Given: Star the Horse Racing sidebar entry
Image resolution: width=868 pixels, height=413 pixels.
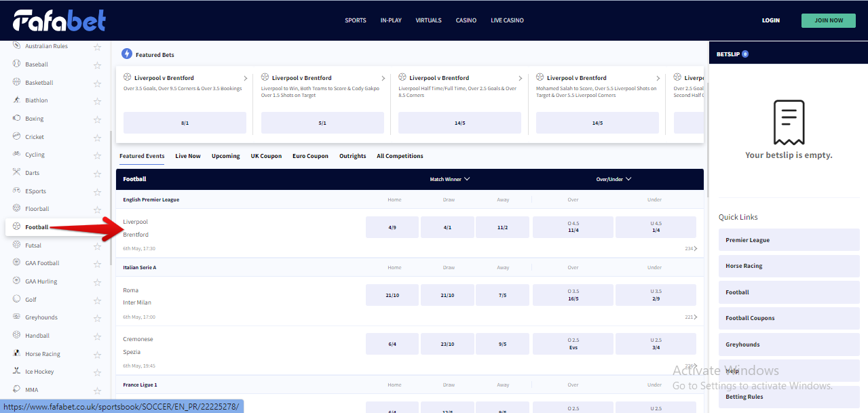Looking at the screenshot, I should point(97,354).
